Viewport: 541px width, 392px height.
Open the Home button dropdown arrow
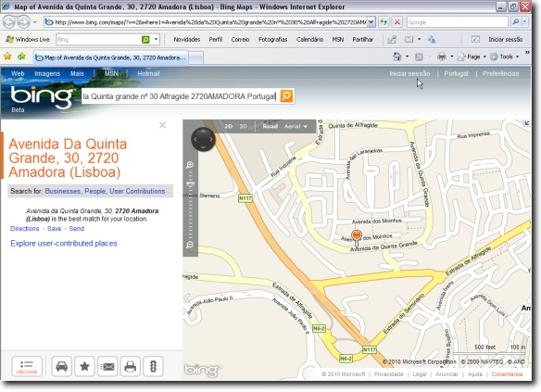(x=407, y=57)
